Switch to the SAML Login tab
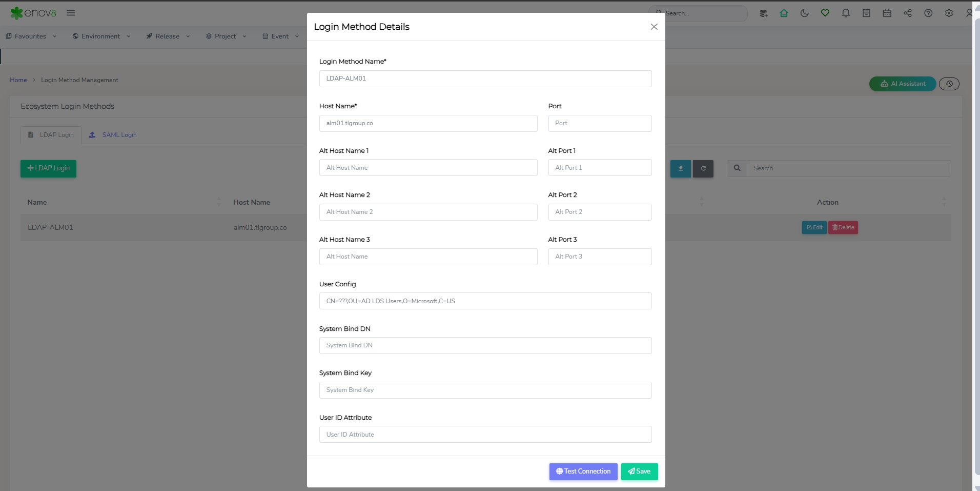The image size is (980, 491). click(113, 135)
